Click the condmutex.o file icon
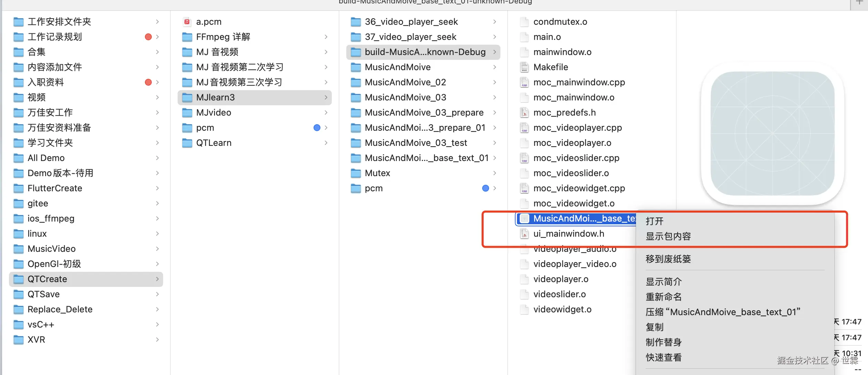Viewport: 868px width, 375px height. [x=524, y=22]
